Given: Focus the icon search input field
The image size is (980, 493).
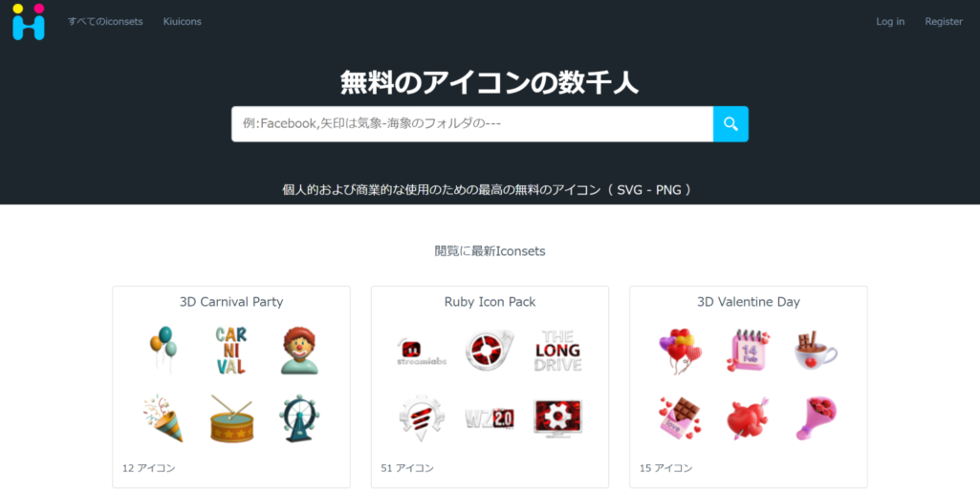Looking at the screenshot, I should [471, 124].
